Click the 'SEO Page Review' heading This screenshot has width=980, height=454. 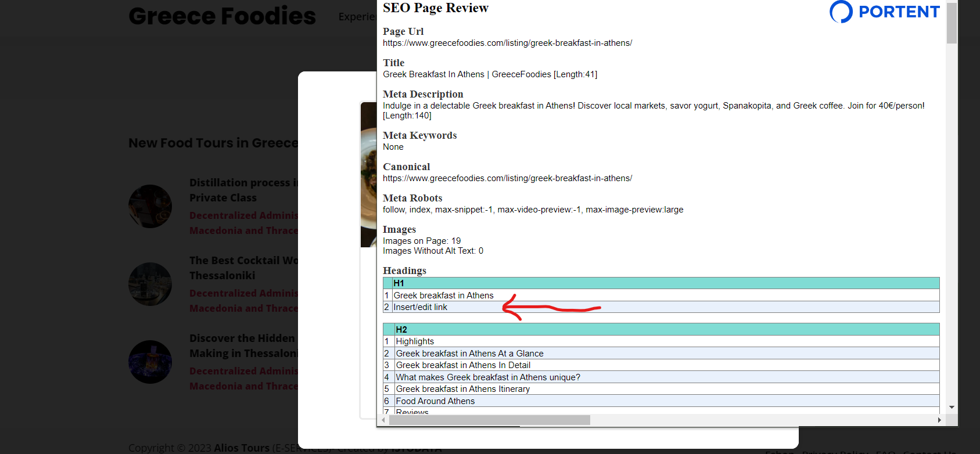click(x=436, y=8)
